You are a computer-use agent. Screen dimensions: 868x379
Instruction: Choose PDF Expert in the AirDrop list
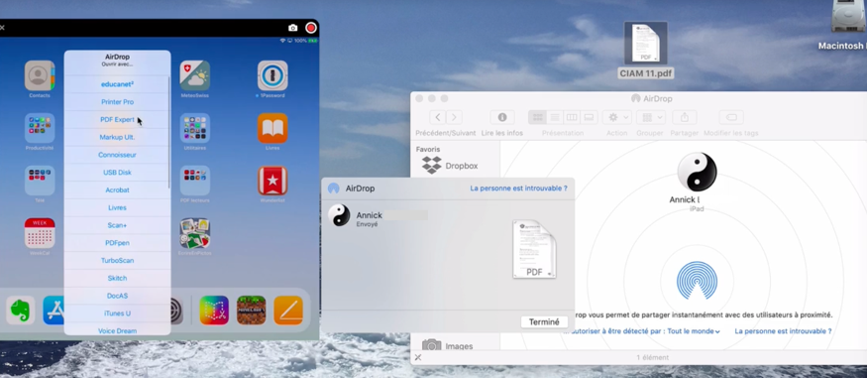117,120
